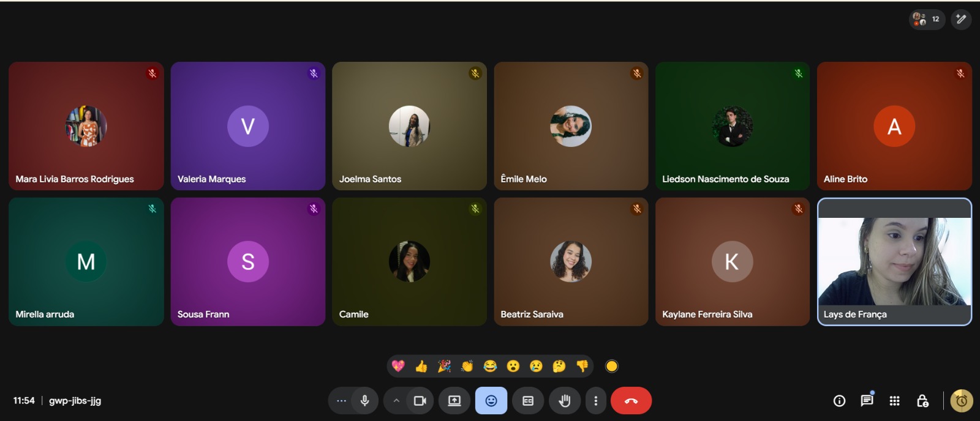The image size is (980, 421).
Task: Select Joelma Santos participant tile
Action: point(409,126)
